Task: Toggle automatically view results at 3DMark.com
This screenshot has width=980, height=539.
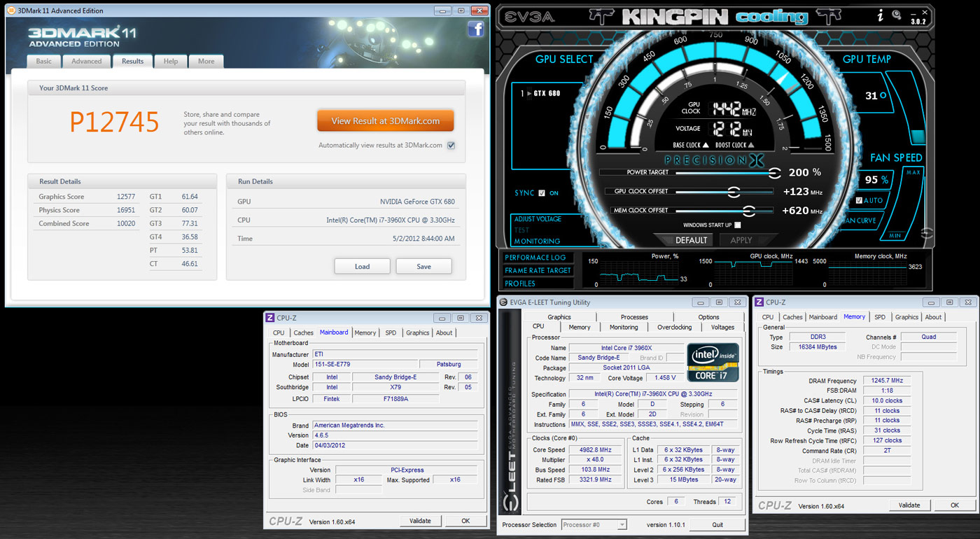Action: click(451, 146)
